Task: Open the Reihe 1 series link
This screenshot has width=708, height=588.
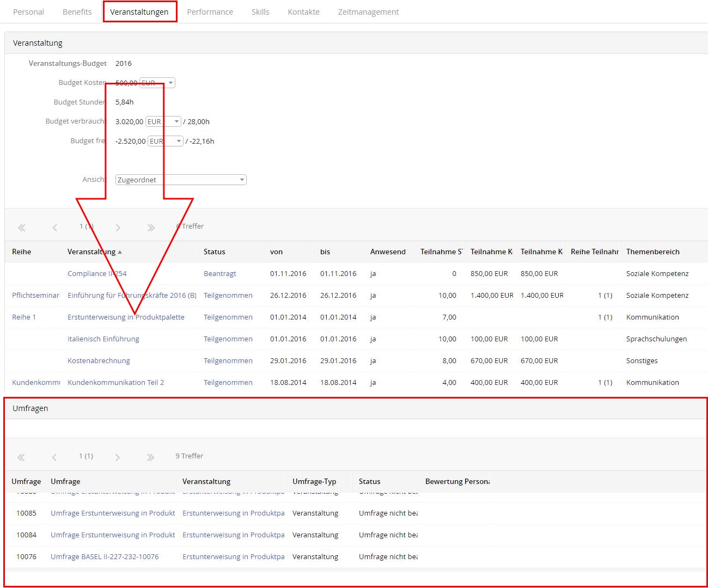Action: pyautogui.click(x=24, y=317)
